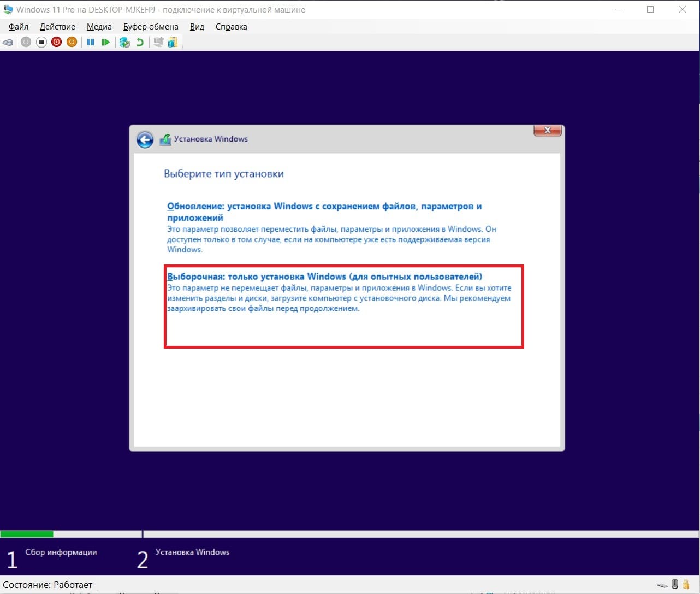
Task: Click the Обновление option description paragraph
Action: click(x=331, y=239)
